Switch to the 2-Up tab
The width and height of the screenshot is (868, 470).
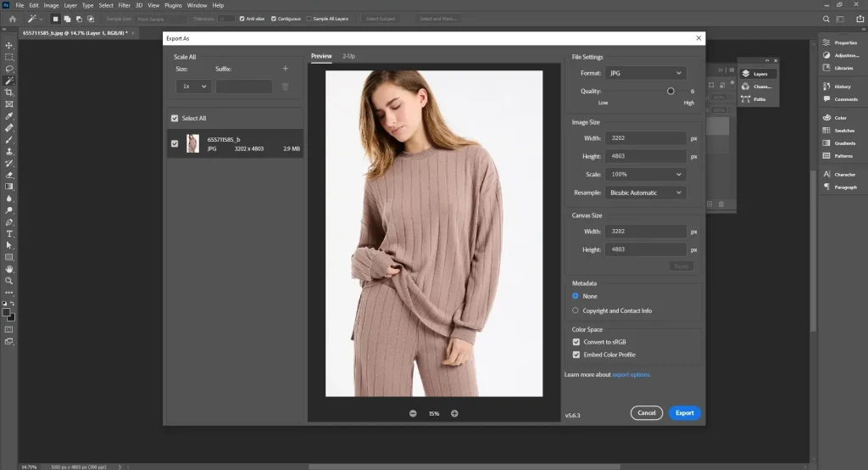(348, 56)
